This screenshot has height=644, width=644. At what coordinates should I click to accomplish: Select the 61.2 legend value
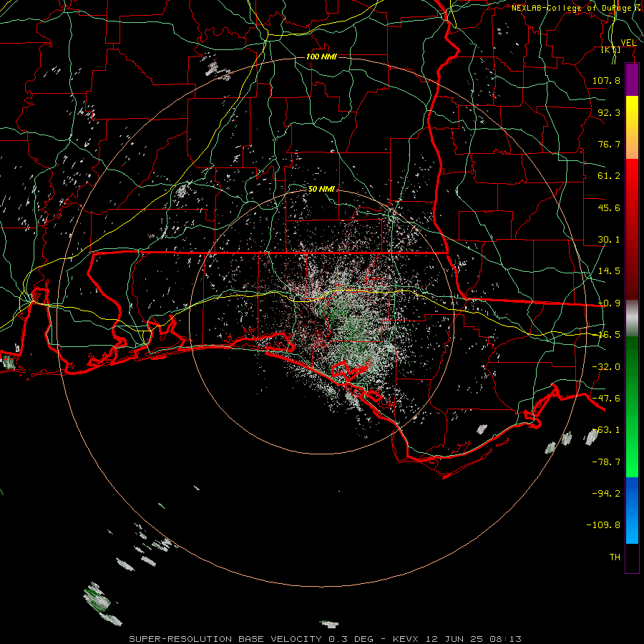pyautogui.click(x=609, y=176)
